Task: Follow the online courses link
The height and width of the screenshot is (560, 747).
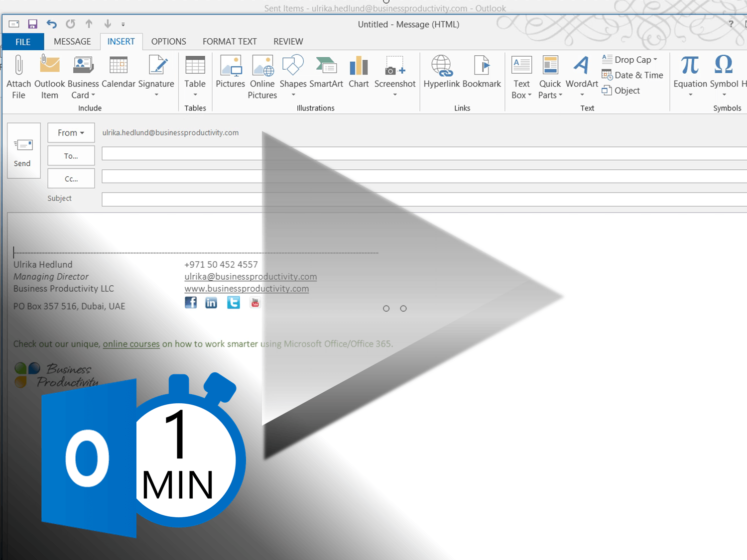Action: click(x=131, y=344)
